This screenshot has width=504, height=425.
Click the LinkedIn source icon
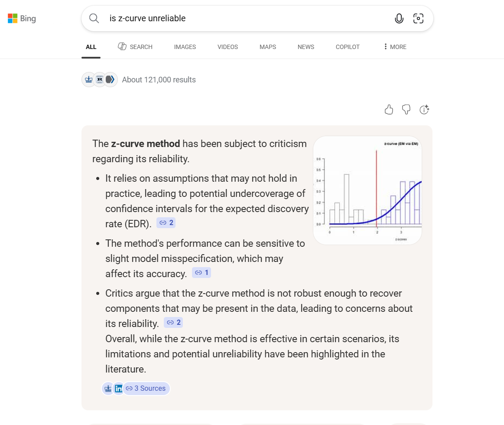pos(118,389)
